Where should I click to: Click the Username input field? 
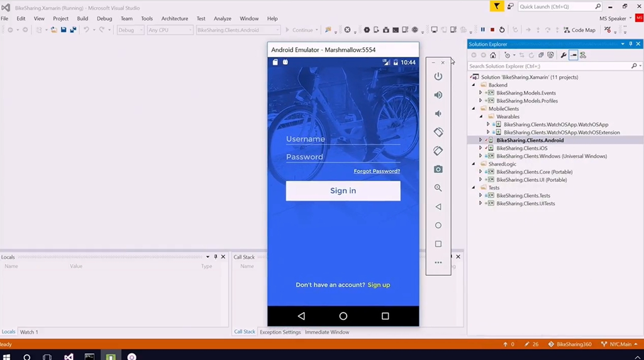pyautogui.click(x=343, y=139)
